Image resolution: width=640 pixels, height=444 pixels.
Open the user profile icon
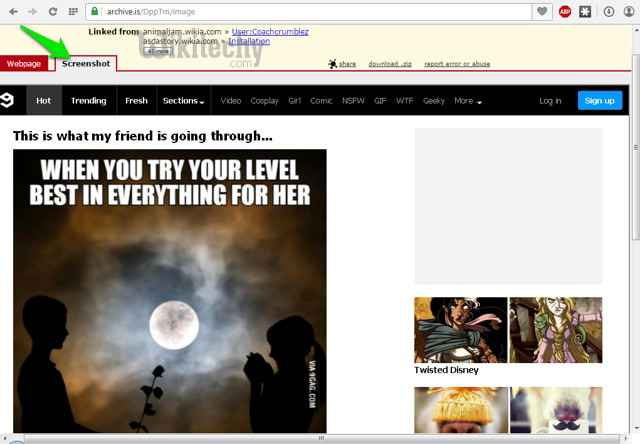[629, 11]
